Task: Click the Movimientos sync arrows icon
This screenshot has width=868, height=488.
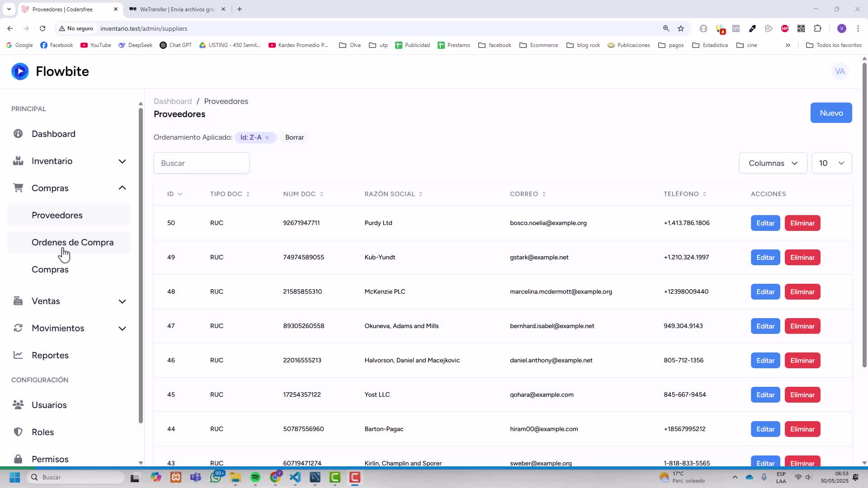Action: tap(18, 328)
